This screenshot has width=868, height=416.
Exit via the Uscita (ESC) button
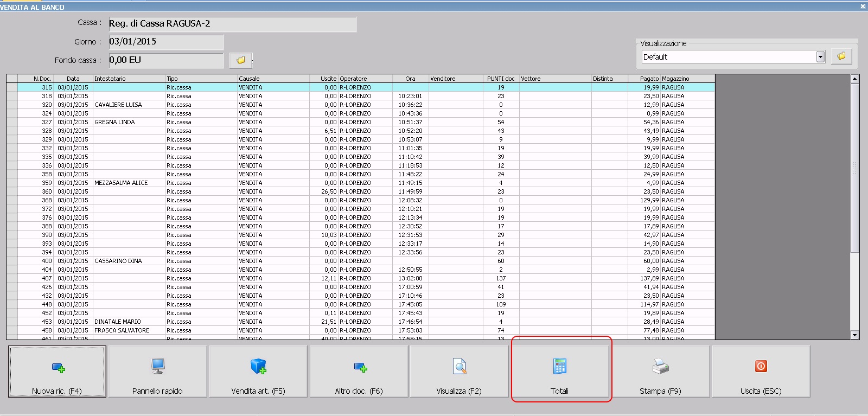pos(761,372)
